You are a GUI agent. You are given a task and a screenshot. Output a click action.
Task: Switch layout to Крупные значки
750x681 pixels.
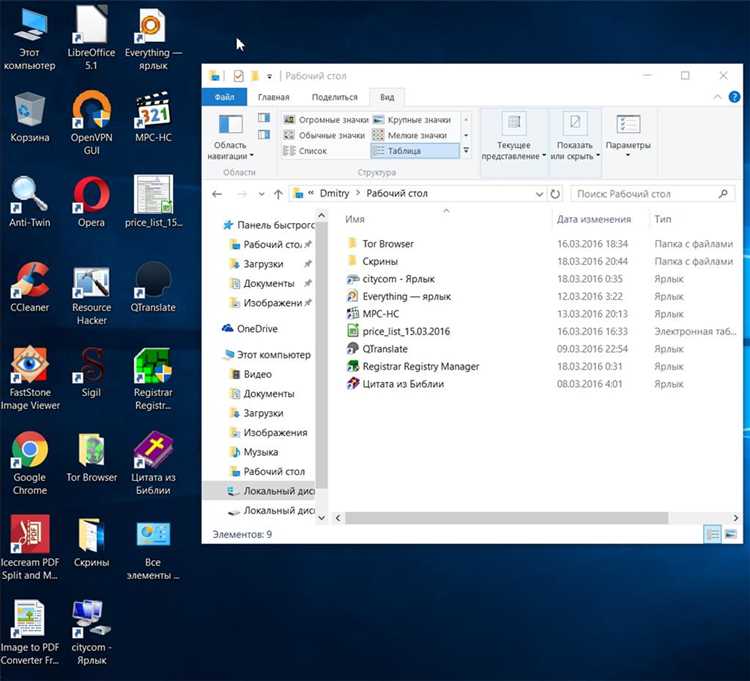(x=412, y=120)
